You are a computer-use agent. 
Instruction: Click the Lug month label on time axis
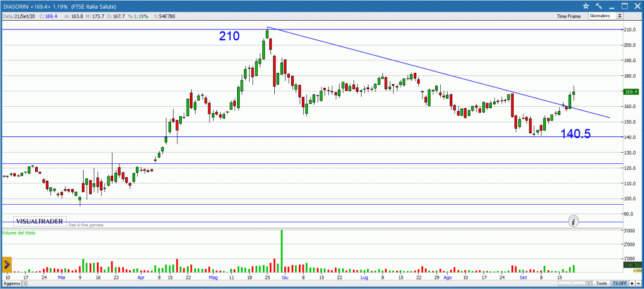click(x=364, y=278)
